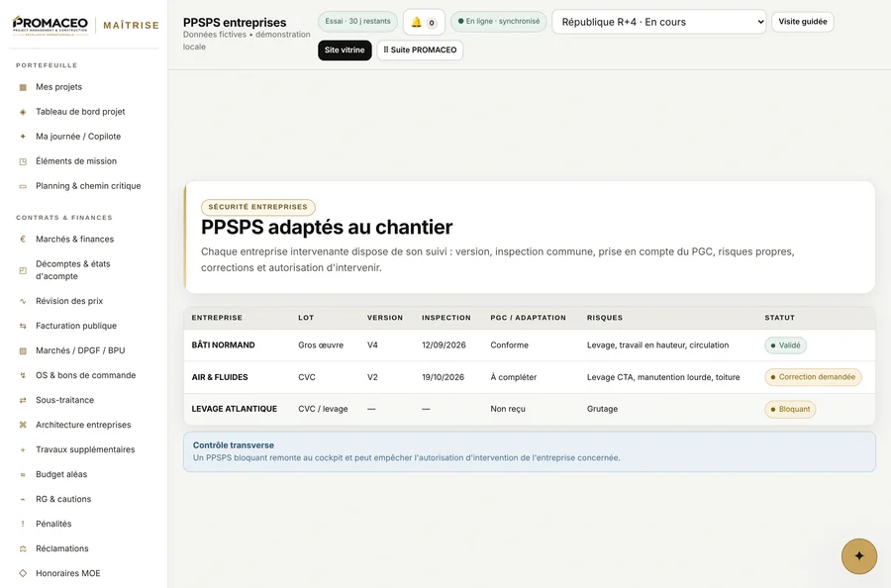The image size is (891, 588).
Task: Click the Conforme PGC cell
Action: (509, 345)
